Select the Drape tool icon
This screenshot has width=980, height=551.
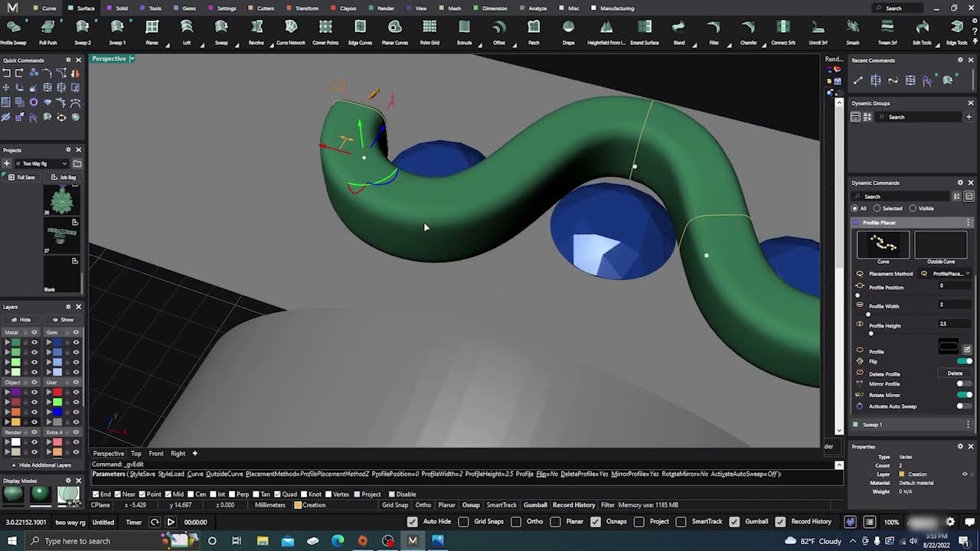(x=568, y=31)
